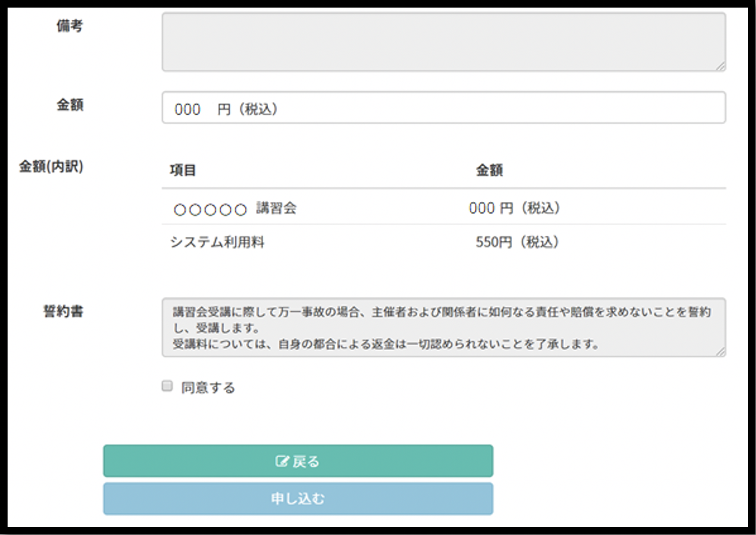Select the ○○○○○ 講習会 row item
This screenshot has height=535, width=756.
235,208
